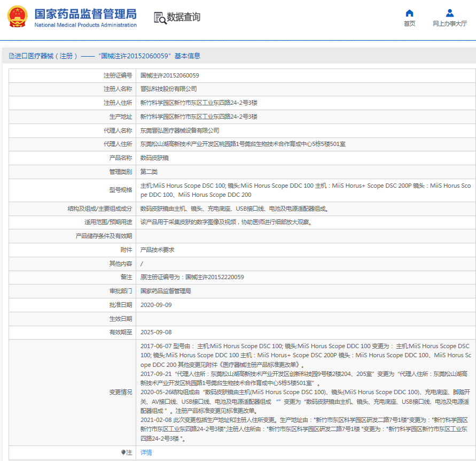Click the agent name 东莞晋弘医疗器械设备有限公司

[180, 130]
